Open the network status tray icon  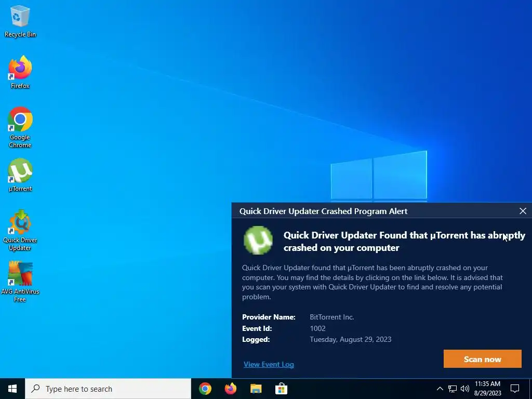pos(453,389)
